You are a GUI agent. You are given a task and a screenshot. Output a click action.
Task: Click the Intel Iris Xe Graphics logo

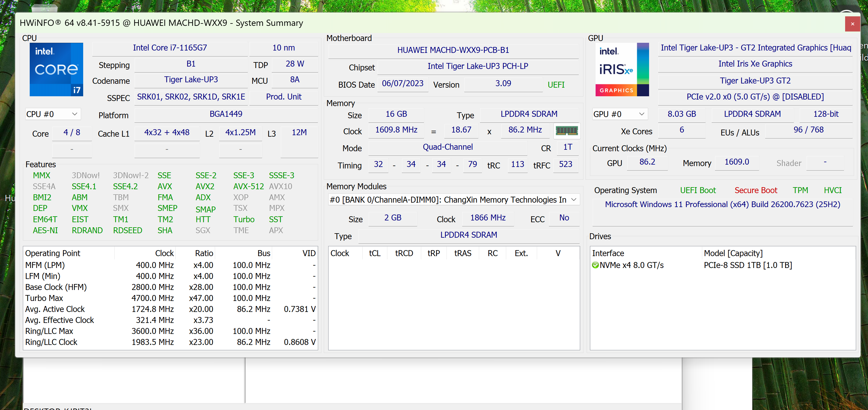click(622, 70)
